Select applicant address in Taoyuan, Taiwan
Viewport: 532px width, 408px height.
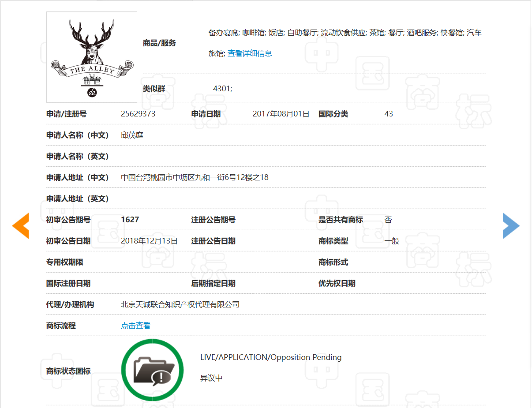pos(195,177)
